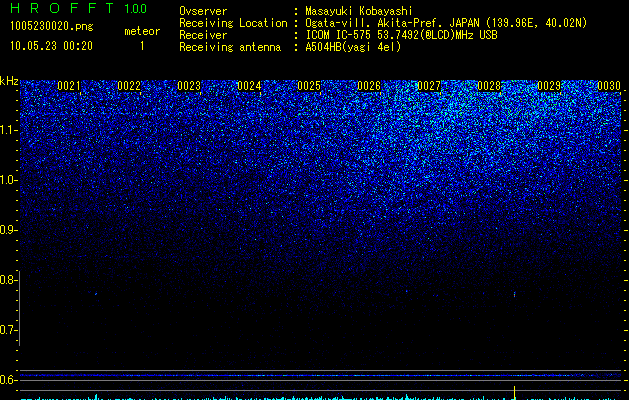Click the A504HB(yagi 4el) antenna value
This screenshot has width=629, height=400.
353,47
